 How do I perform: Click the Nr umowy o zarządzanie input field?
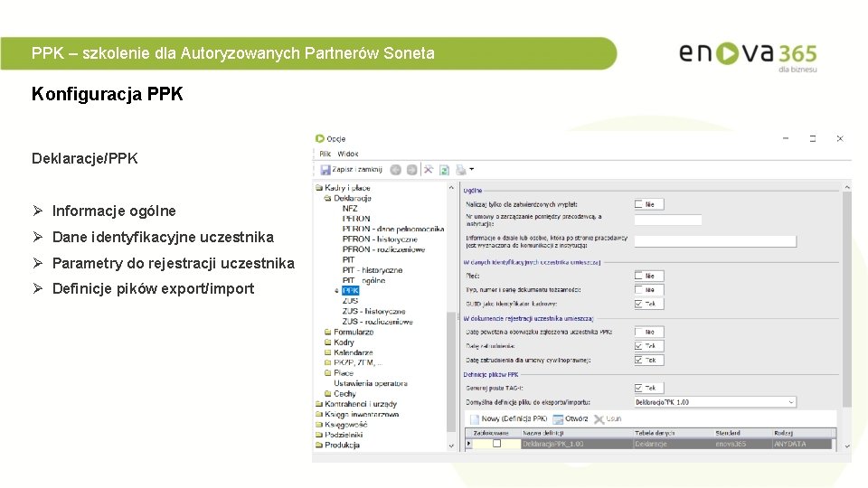(x=667, y=220)
